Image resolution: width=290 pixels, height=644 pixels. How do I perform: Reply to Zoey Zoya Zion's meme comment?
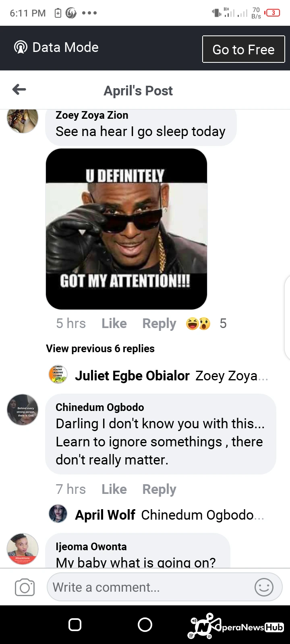159,324
